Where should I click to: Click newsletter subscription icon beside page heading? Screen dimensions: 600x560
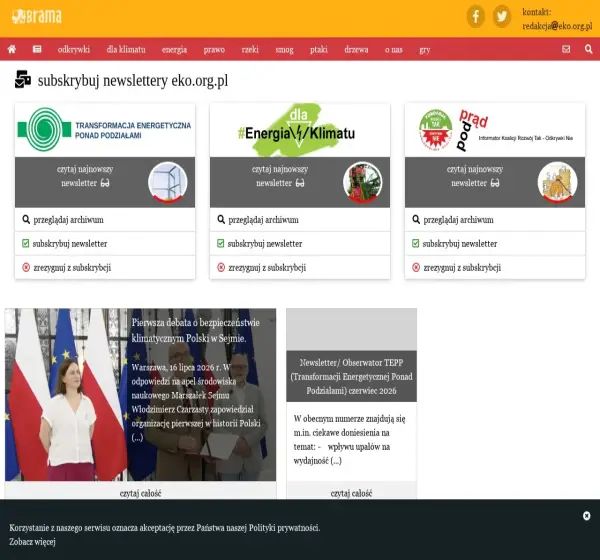pyautogui.click(x=23, y=79)
